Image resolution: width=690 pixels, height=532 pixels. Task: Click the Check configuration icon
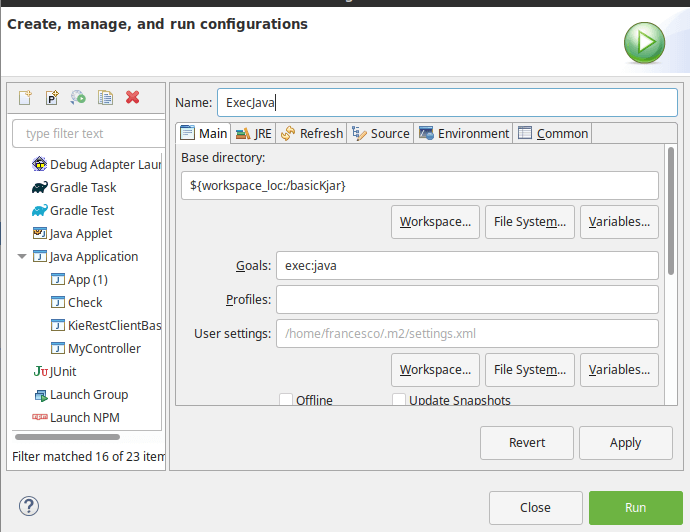58,302
